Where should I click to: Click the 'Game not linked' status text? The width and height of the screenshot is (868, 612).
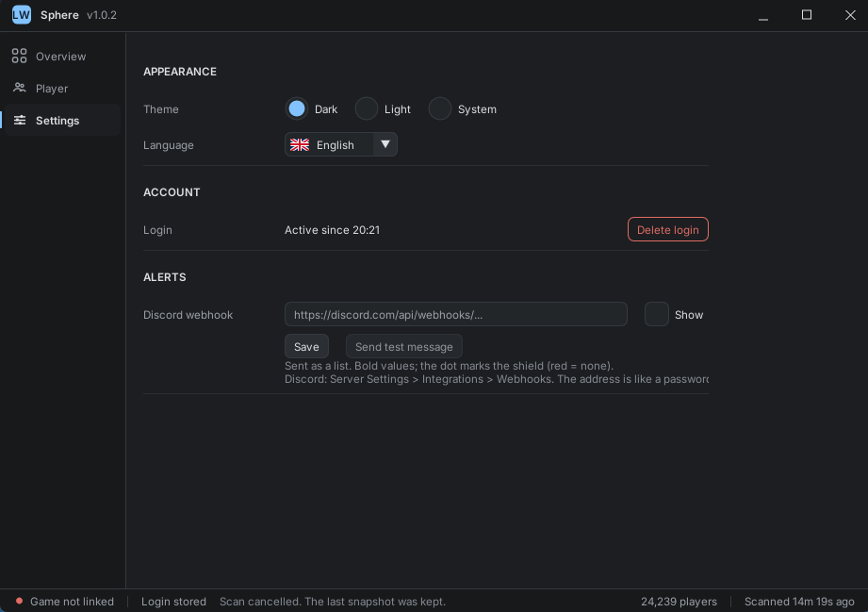(72, 602)
